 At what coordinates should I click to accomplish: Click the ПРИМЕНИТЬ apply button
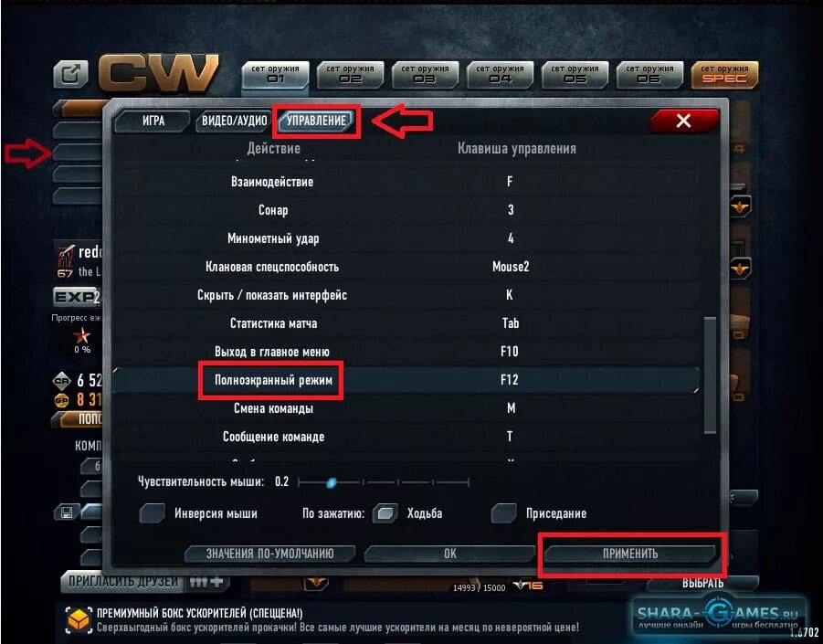tap(629, 554)
